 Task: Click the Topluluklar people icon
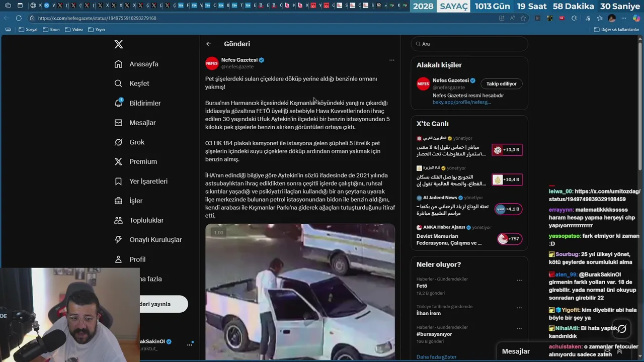[x=118, y=220]
